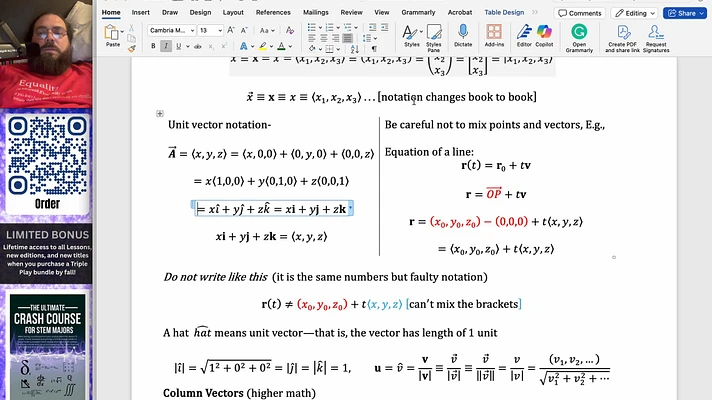Click the Copy icon
The width and height of the screenshot is (712, 400).
(x=131, y=38)
